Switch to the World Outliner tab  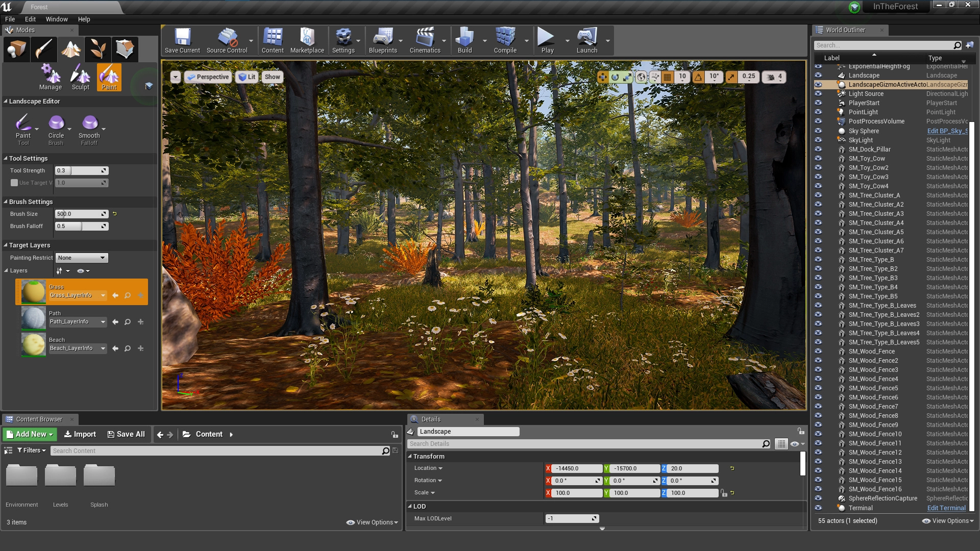(846, 30)
